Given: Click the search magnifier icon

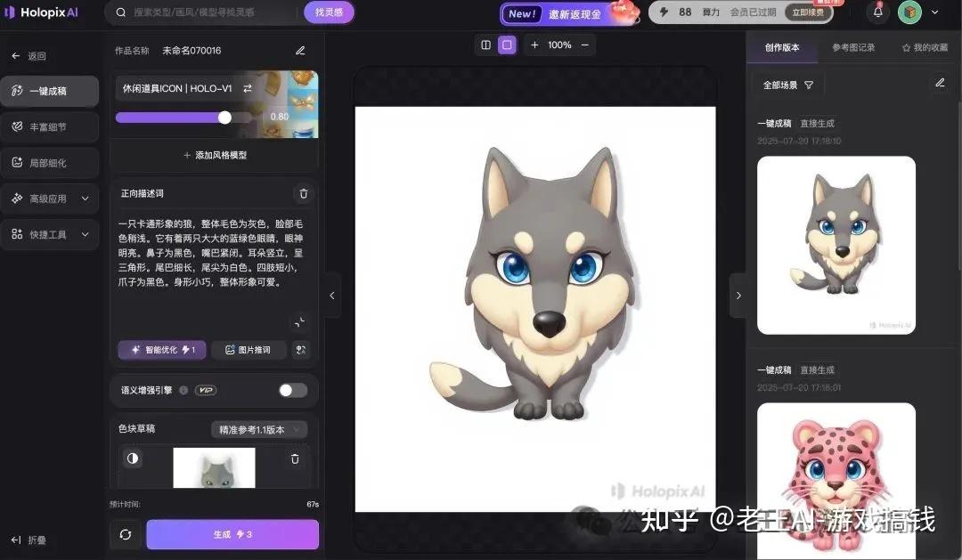Looking at the screenshot, I should pyautogui.click(x=121, y=12).
